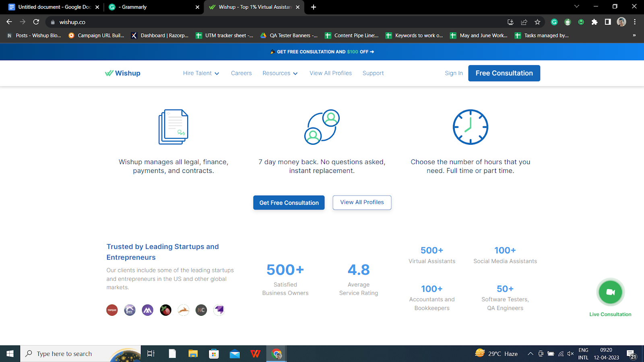Open May and June Work bookmark

pos(479,35)
